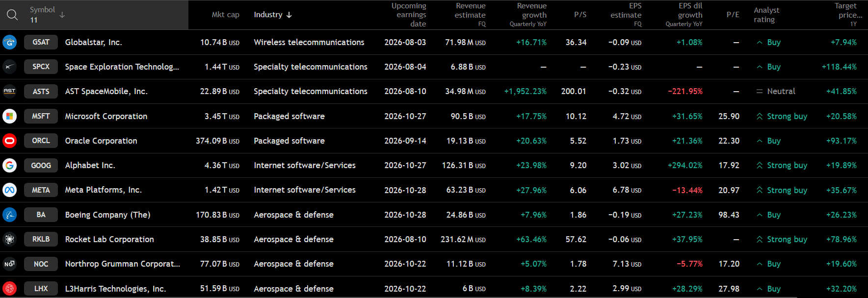
Task: Click the L3Harris logo icon
Action: click(x=10, y=289)
